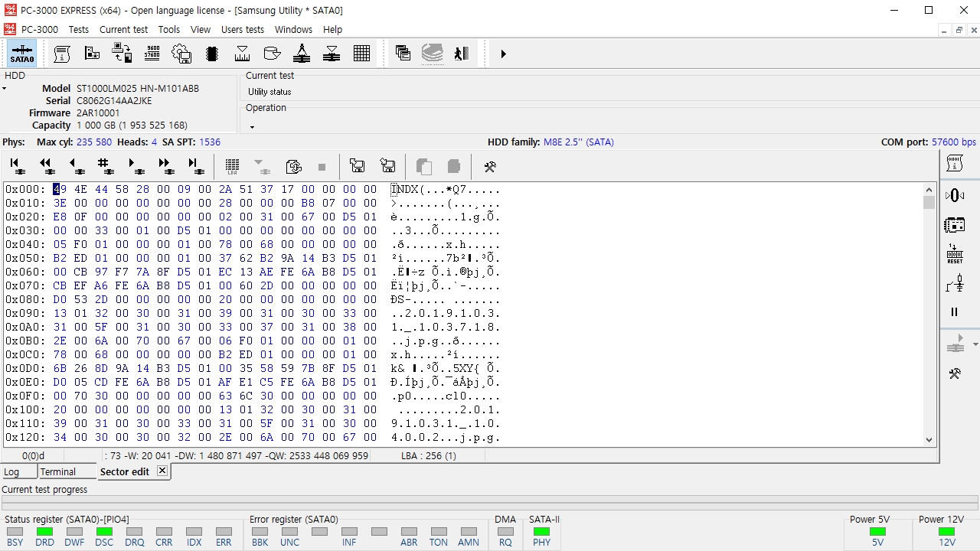Viewport: 980px width, 551px height.
Task: Click the 9600/57600 baud rate icon
Action: pyautogui.click(x=152, y=54)
